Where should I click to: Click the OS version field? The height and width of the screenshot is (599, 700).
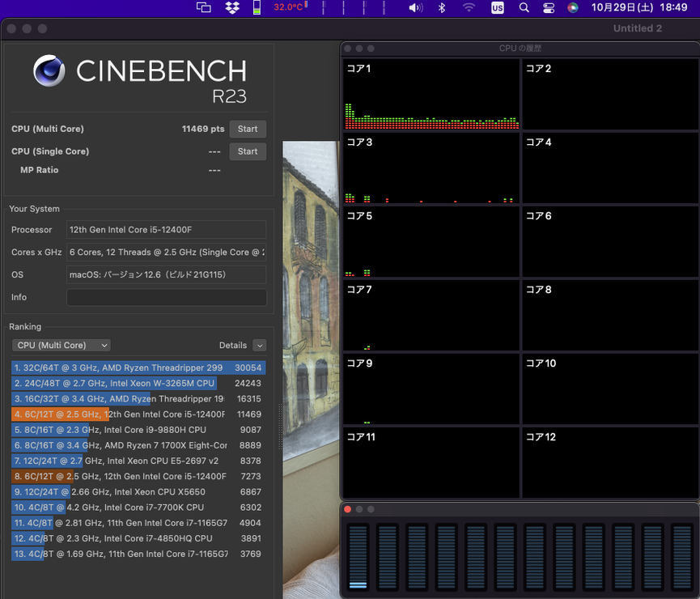point(167,274)
